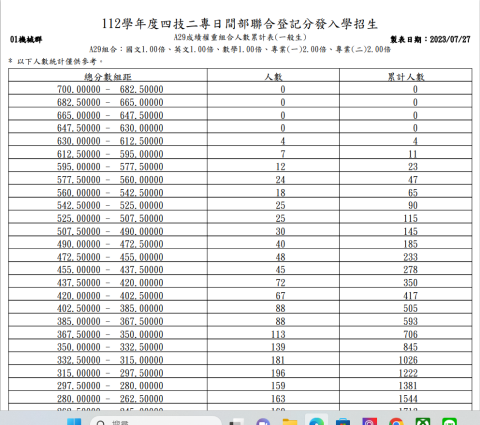Select range 577.50000 - 560.00000

pyautogui.click(x=110, y=180)
